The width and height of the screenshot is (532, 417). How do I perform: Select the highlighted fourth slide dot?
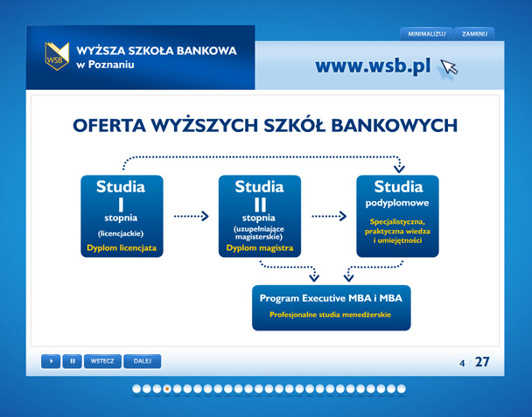167,388
